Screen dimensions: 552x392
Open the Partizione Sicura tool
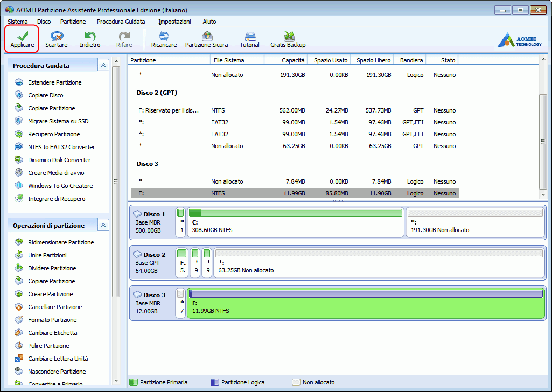coord(206,37)
